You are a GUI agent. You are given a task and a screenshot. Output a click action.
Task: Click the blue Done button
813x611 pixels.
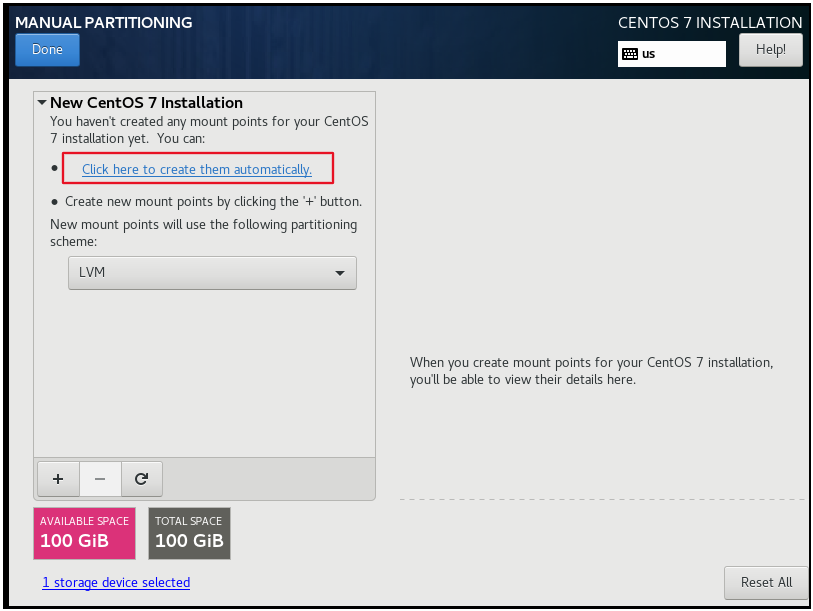click(47, 50)
